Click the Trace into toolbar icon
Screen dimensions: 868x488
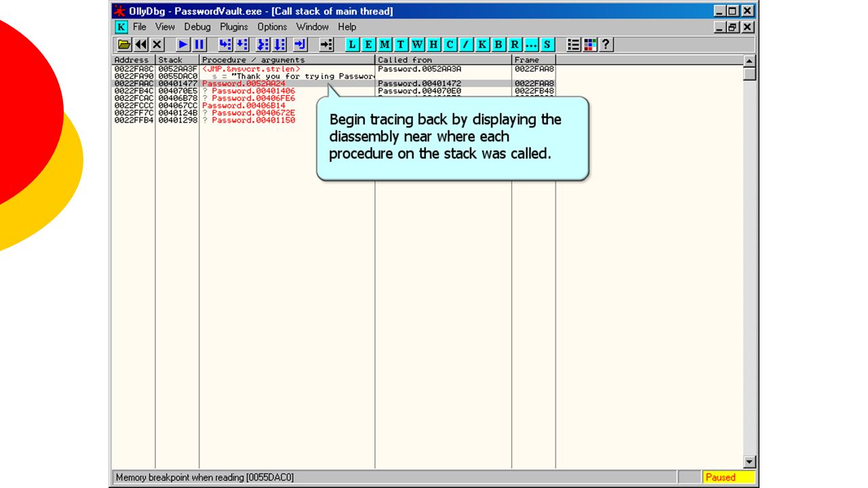pos(263,45)
